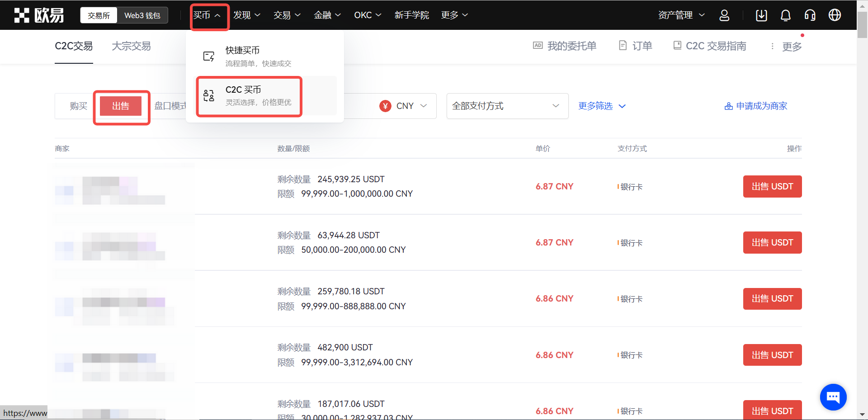Open the headset support icon
This screenshot has height=420, width=868.
[x=810, y=15]
